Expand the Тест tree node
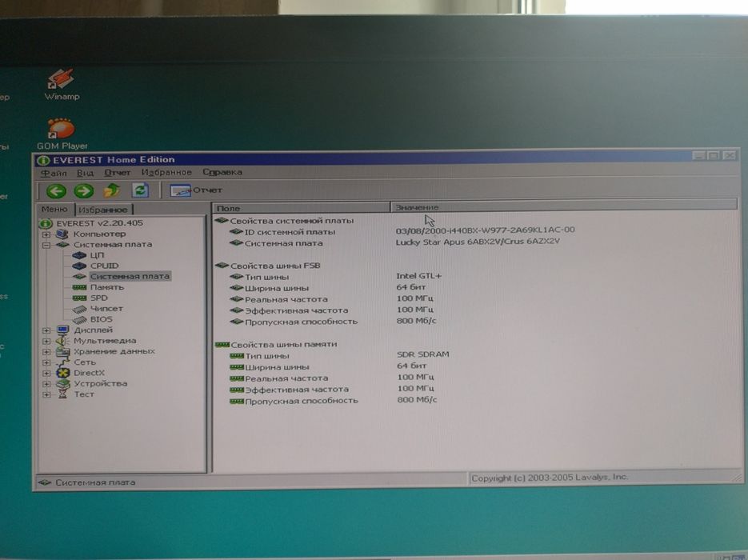This screenshot has width=748, height=560. [x=46, y=394]
